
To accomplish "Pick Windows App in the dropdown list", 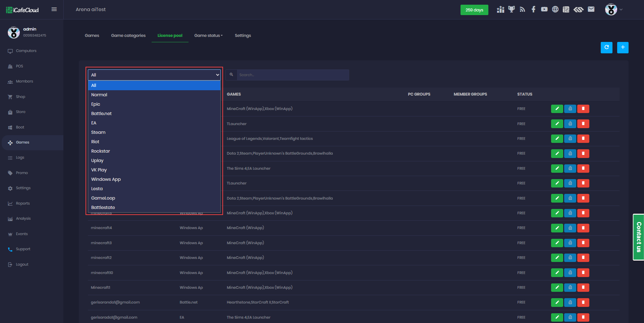I will [x=106, y=179].
